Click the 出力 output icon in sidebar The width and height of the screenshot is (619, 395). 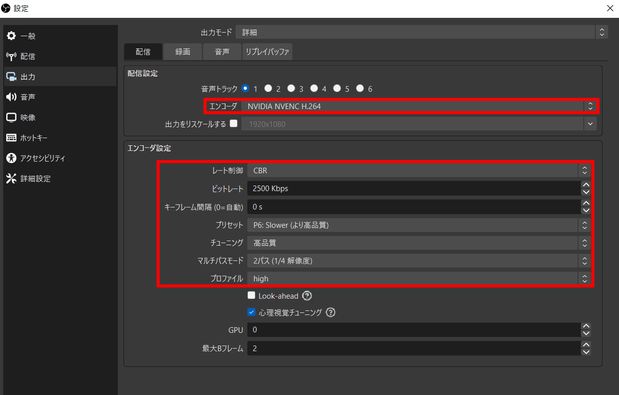coord(11,77)
